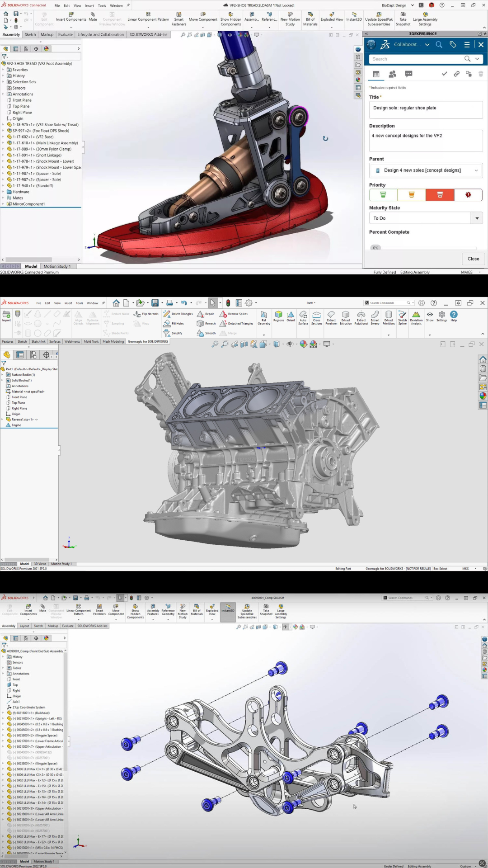Select the red high priority option
The width and height of the screenshot is (488, 868).
pos(440,195)
